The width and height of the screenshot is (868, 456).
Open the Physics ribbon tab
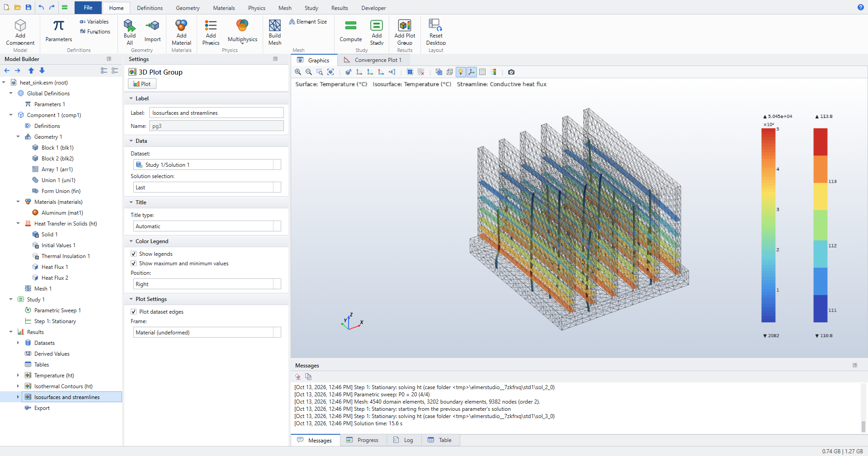[257, 8]
